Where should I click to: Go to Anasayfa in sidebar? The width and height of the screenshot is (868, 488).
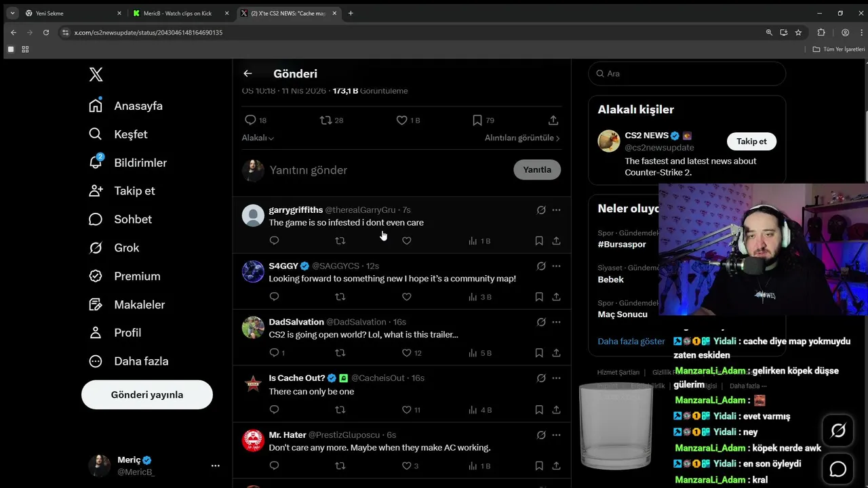pyautogui.click(x=126, y=106)
